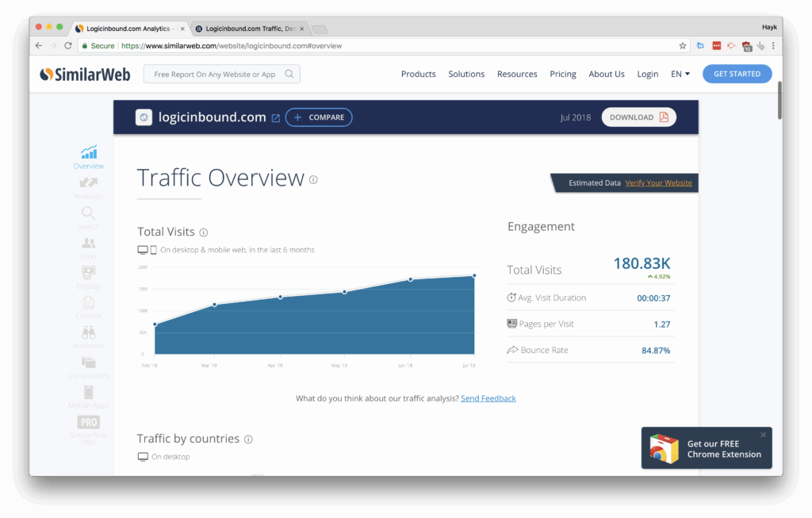This screenshot has width=812, height=518.
Task: Click the Get our FREE Chrome Extension banner
Action: [x=707, y=448]
